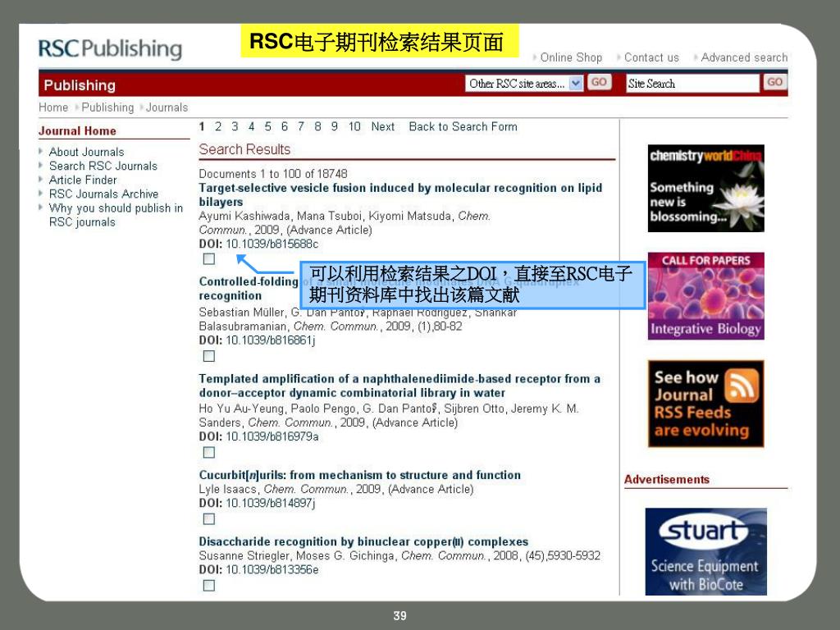Tick checkbox for DOI 10.1039/b814897j article
This screenshot has width=840, height=630.
point(209,519)
